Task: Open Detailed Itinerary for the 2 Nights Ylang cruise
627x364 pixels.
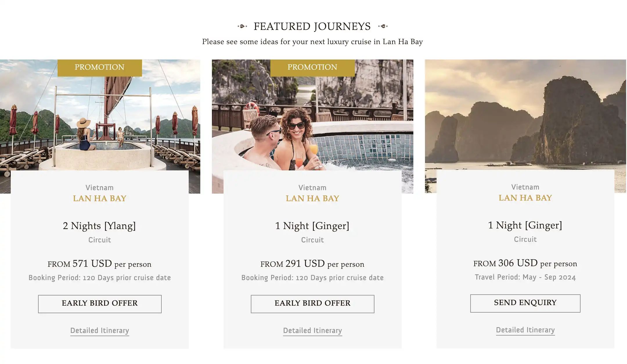Action: (100, 331)
